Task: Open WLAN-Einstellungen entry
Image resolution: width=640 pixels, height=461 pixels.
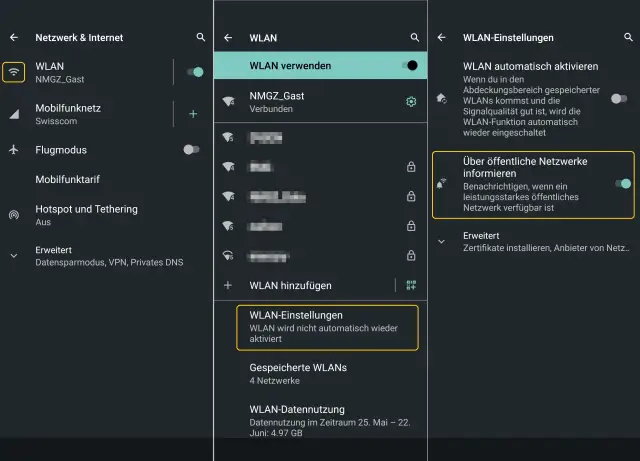Action: [327, 327]
